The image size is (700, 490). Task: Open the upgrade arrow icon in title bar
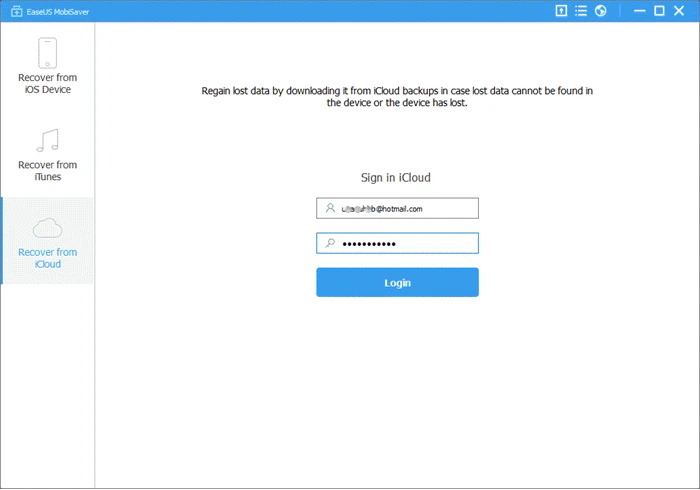click(x=561, y=11)
